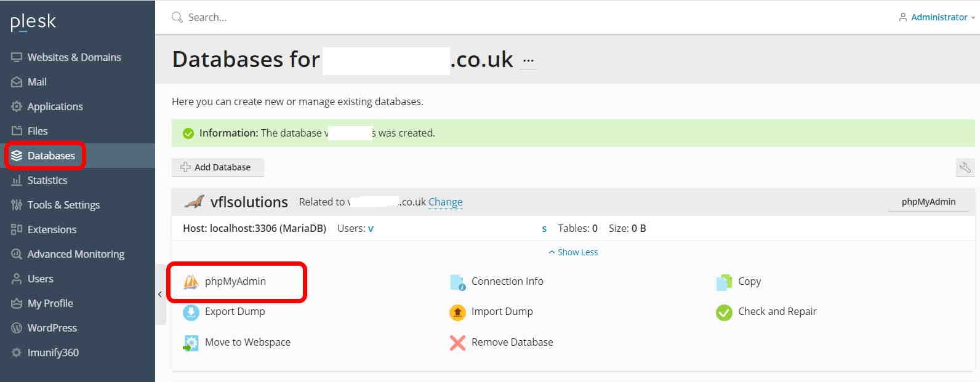This screenshot has width=980, height=382.
Task: Collapse database tools with Show Less
Action: (x=573, y=252)
